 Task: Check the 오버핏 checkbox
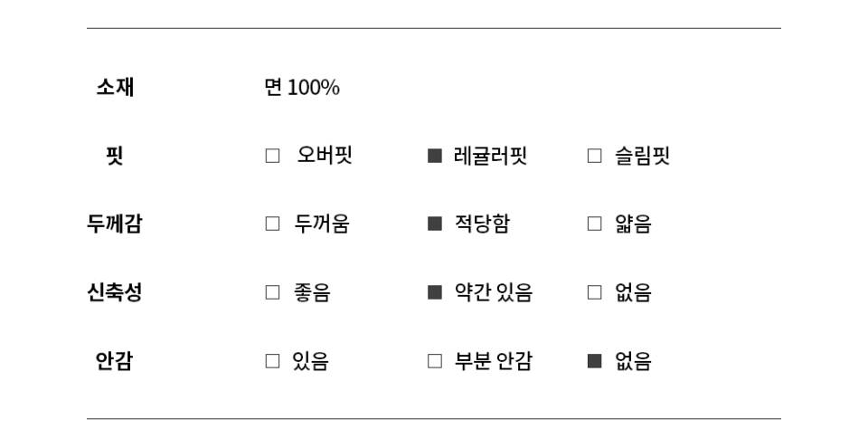272,156
